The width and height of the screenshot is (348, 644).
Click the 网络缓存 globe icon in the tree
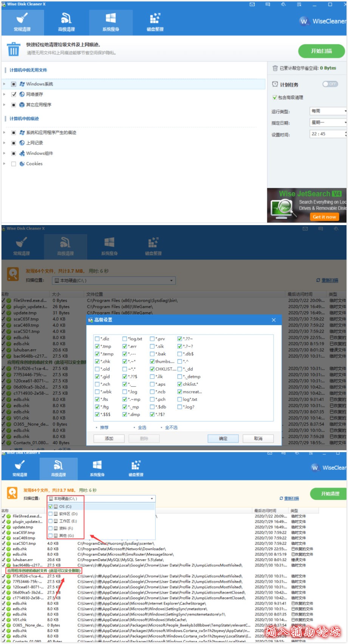[22, 94]
